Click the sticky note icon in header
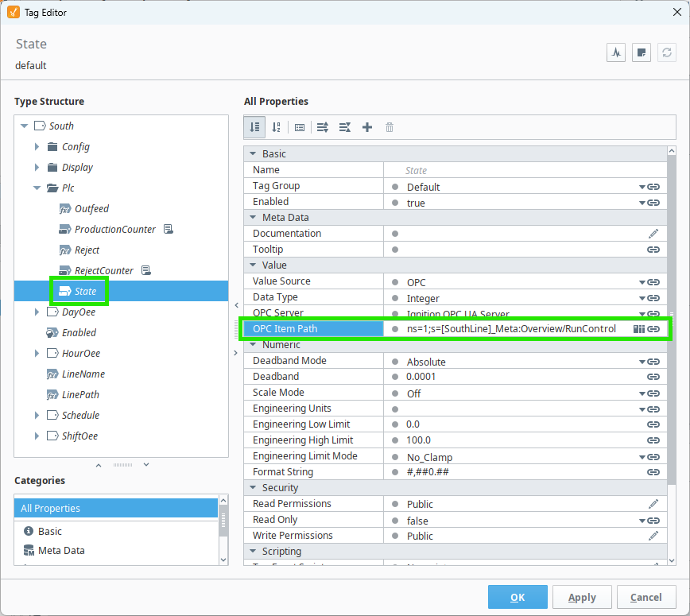690x616 pixels. coord(642,52)
